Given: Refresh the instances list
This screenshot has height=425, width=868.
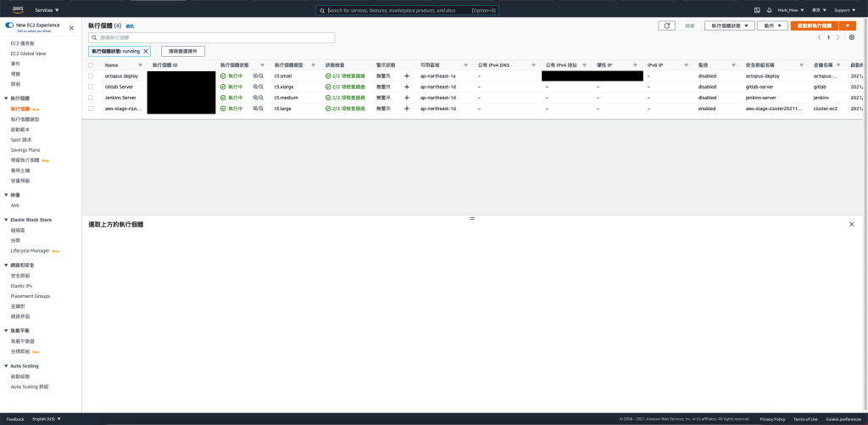Looking at the screenshot, I should (666, 25).
